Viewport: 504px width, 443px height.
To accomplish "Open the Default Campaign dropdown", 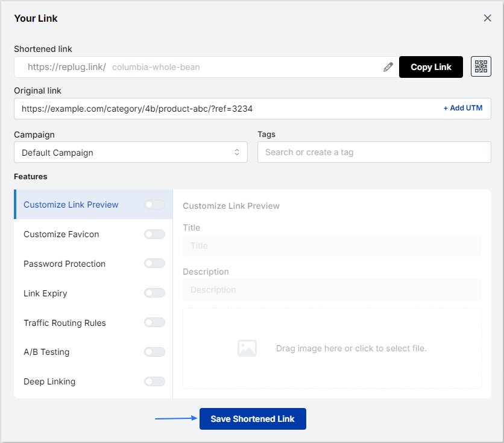I will tap(131, 152).
